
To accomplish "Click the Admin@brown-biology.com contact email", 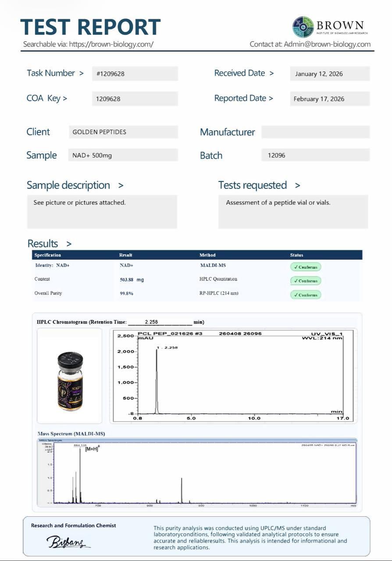I will coord(327,44).
